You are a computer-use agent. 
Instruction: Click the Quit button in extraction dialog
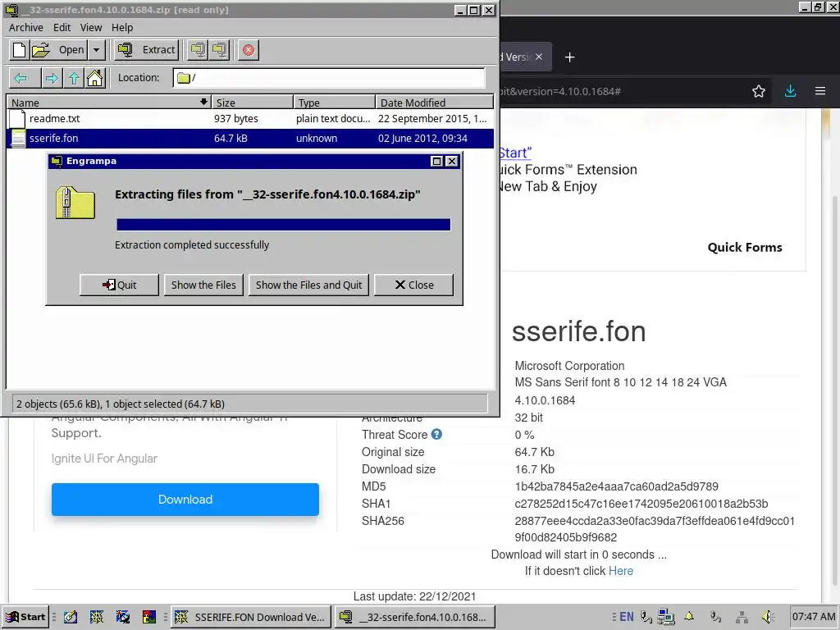point(119,285)
